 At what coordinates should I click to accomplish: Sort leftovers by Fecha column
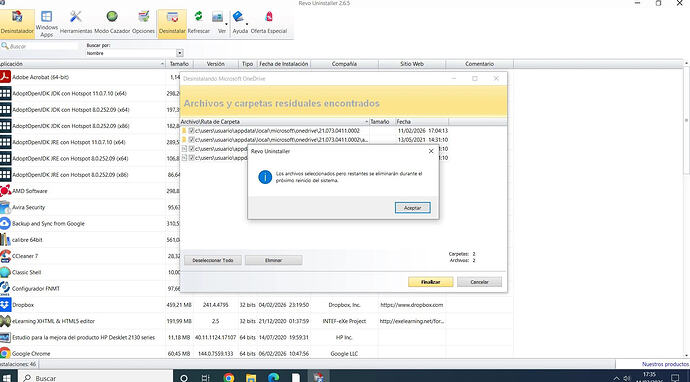pos(422,121)
